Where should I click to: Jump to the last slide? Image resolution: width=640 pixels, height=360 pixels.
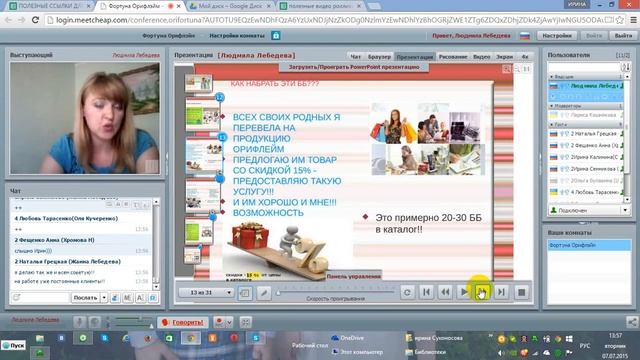[x=502, y=292]
